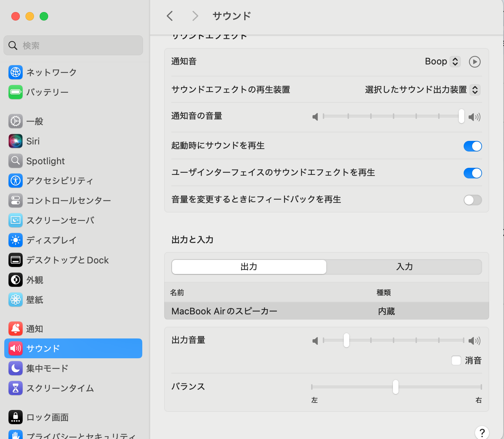Open Siri settings from sidebar

pyautogui.click(x=16, y=141)
